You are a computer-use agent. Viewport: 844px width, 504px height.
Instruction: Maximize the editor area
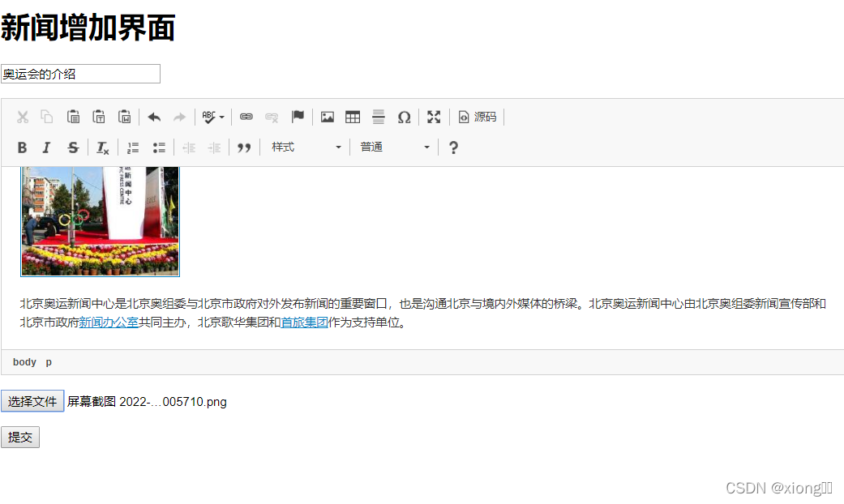434,117
